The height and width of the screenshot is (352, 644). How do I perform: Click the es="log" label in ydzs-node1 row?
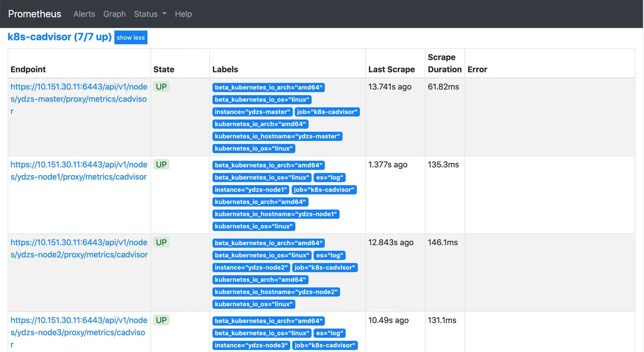(330, 177)
